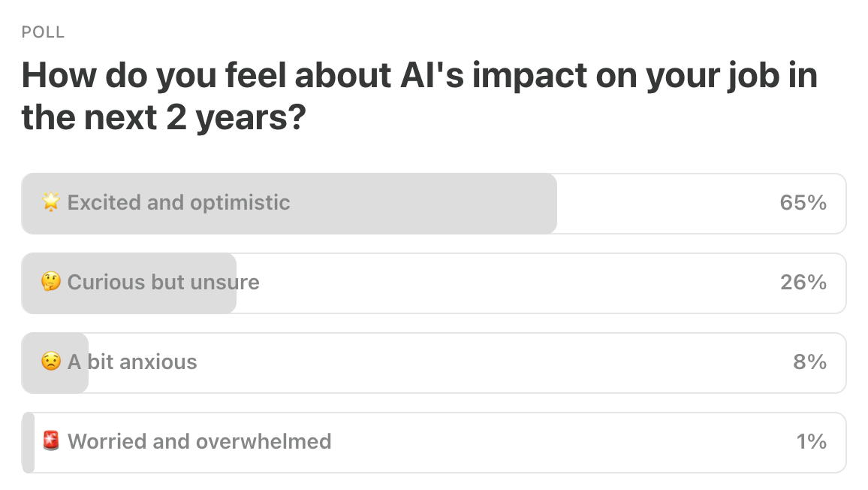Click the progress bar for 'Excited and optimistic'

pyautogui.click(x=289, y=203)
